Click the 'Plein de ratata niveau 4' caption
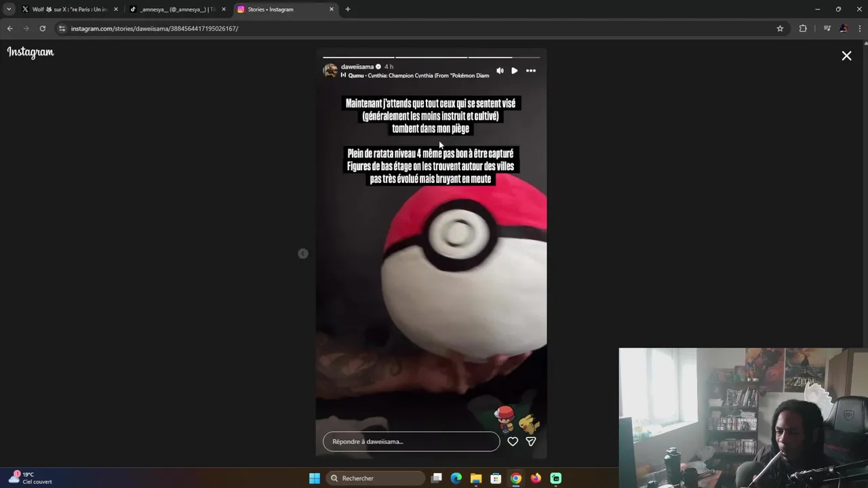Image resolution: width=868 pixels, height=488 pixels. pos(431,166)
